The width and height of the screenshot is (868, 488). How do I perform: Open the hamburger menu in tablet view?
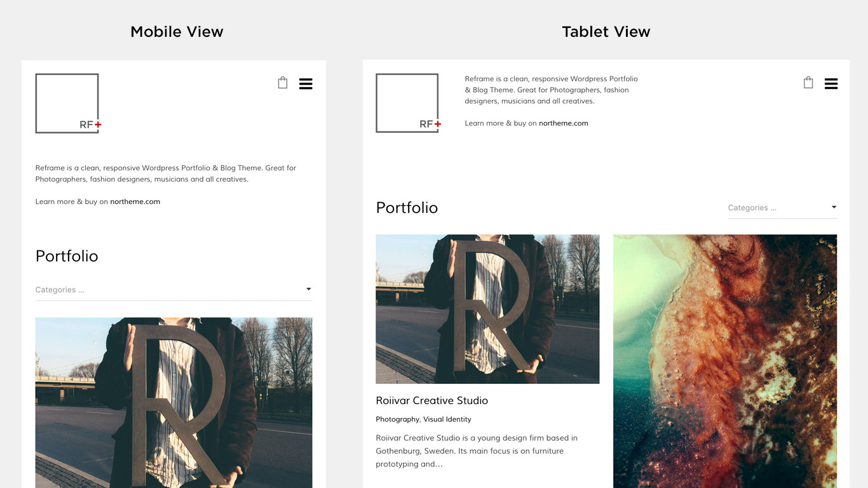(831, 84)
